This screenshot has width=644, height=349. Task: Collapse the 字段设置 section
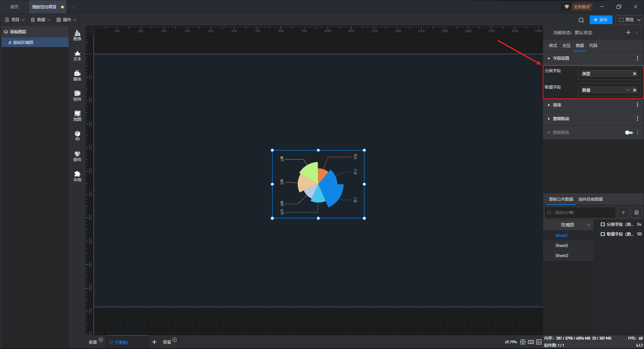click(549, 58)
